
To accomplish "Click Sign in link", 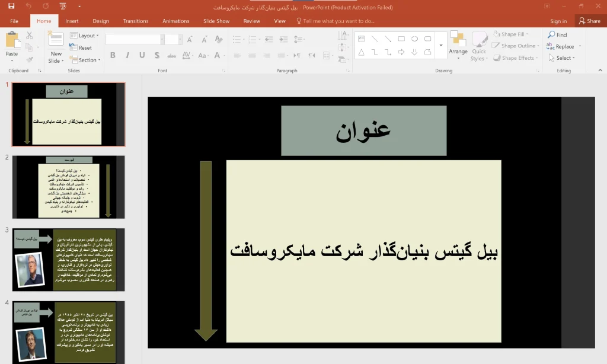I will (x=558, y=21).
